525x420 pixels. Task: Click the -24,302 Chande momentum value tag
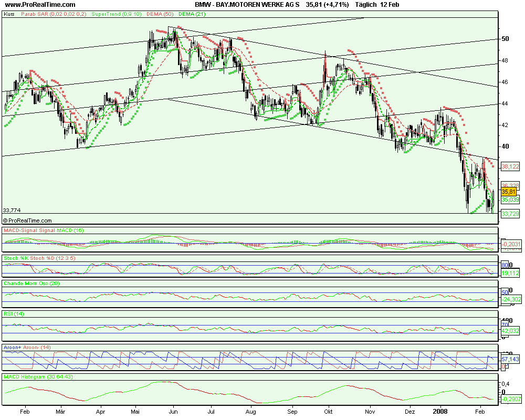tap(511, 299)
